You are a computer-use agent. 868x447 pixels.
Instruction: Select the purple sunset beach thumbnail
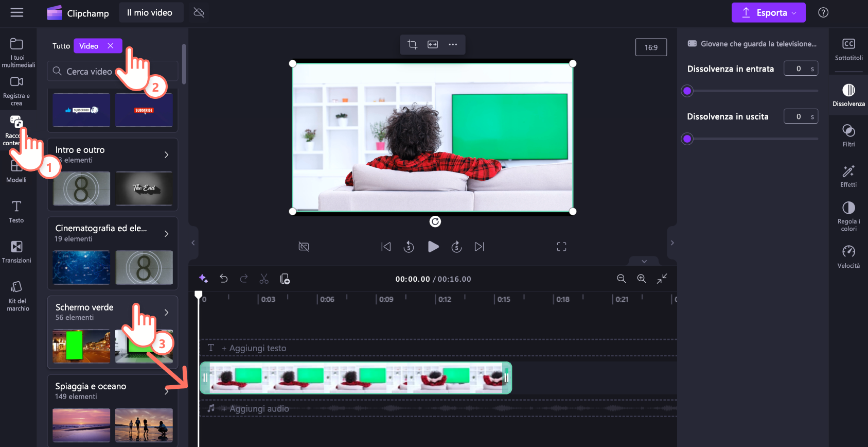[x=81, y=425]
